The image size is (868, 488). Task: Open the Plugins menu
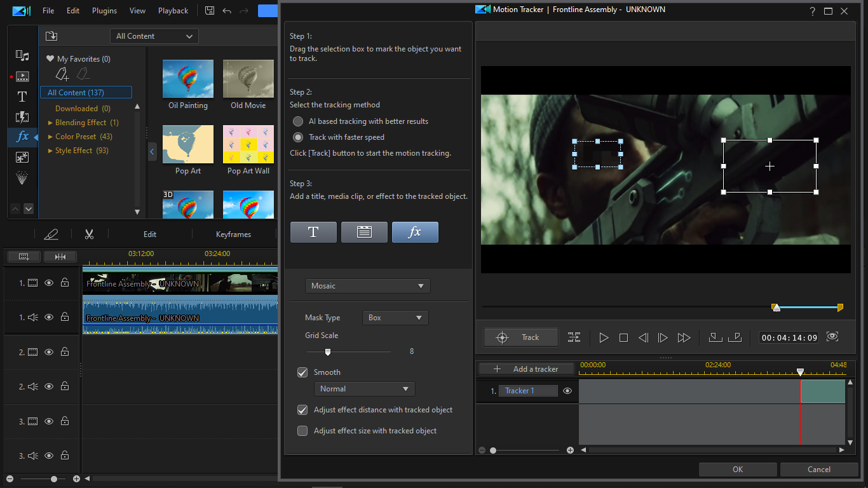[x=104, y=11]
